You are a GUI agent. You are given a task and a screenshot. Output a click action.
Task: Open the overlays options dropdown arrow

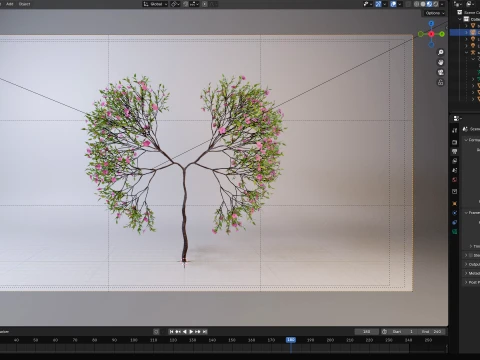click(400, 4)
